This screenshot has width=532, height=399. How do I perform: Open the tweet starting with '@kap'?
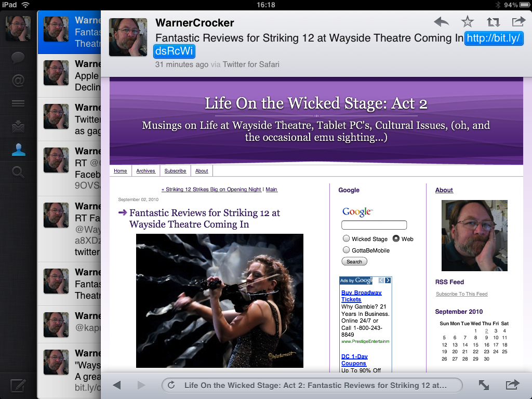pos(69,324)
